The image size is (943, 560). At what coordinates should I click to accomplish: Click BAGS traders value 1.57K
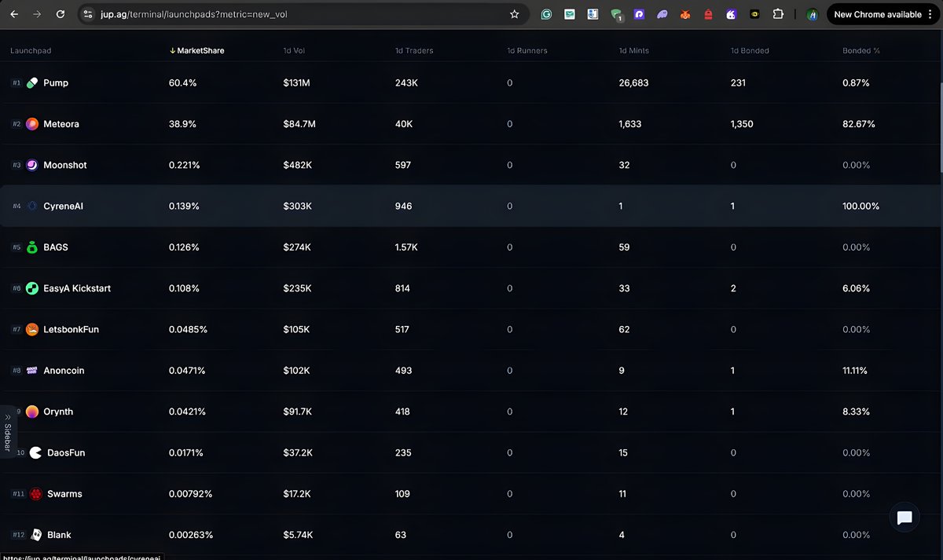[406, 247]
